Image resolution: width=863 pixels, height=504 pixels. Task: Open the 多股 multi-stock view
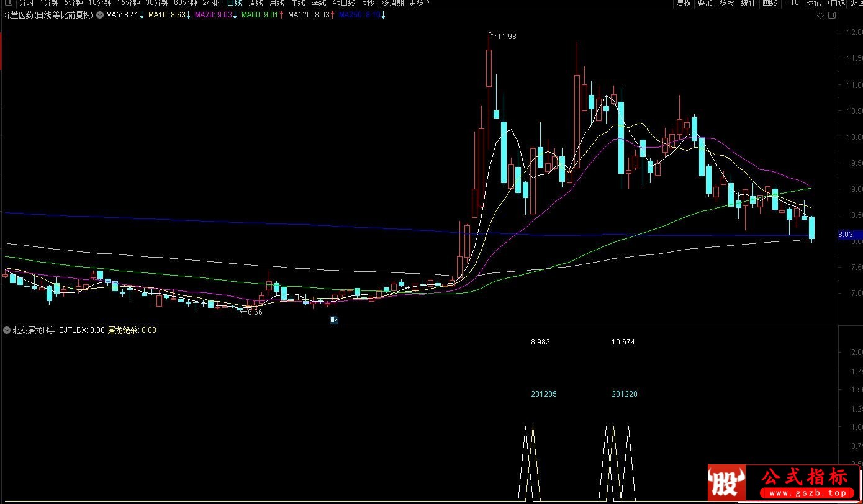click(x=726, y=2)
